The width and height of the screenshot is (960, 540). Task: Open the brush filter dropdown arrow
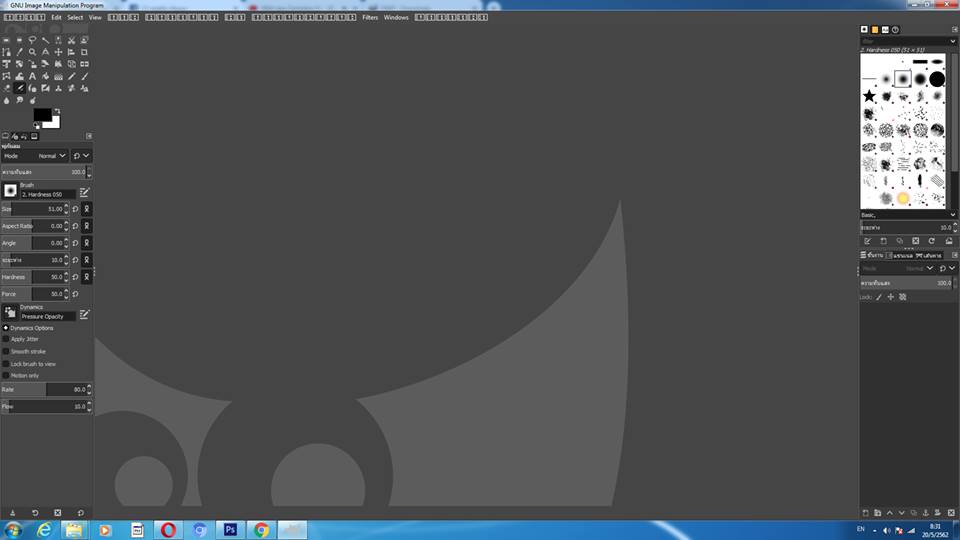[953, 41]
